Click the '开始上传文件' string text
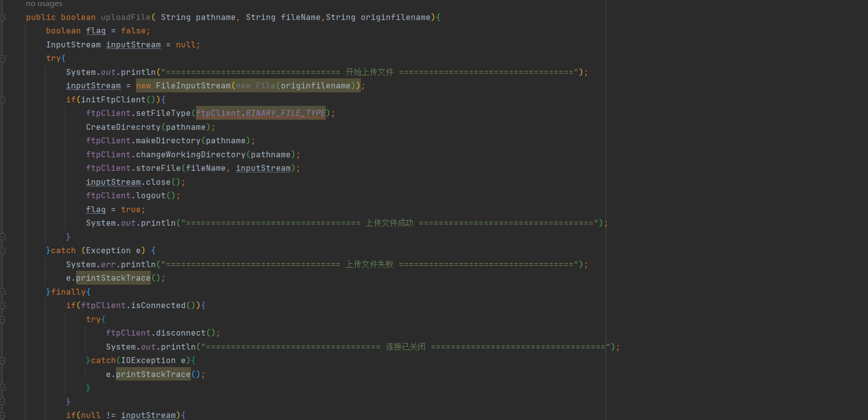This screenshot has width=868, height=420. 369,72
